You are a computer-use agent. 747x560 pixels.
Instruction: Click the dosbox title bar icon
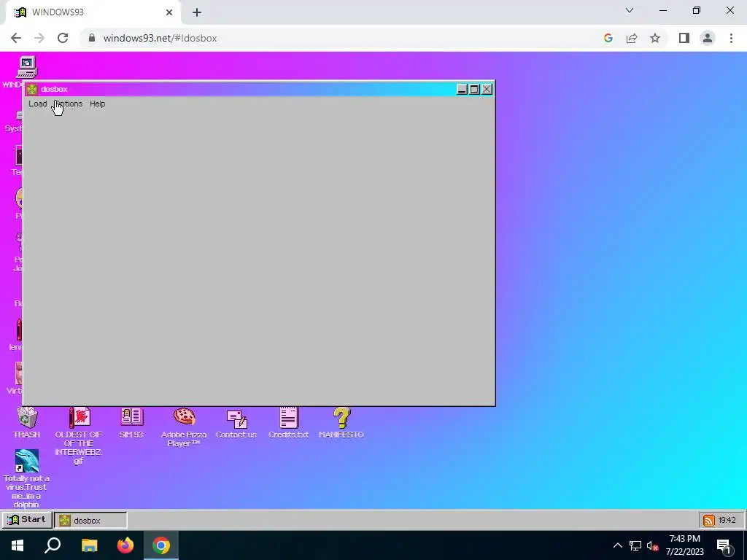tap(32, 89)
